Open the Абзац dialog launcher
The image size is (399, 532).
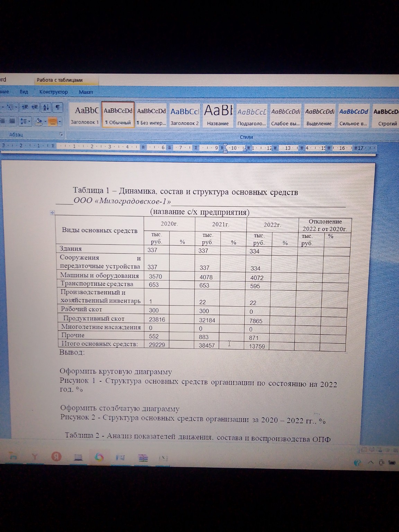[61, 134]
